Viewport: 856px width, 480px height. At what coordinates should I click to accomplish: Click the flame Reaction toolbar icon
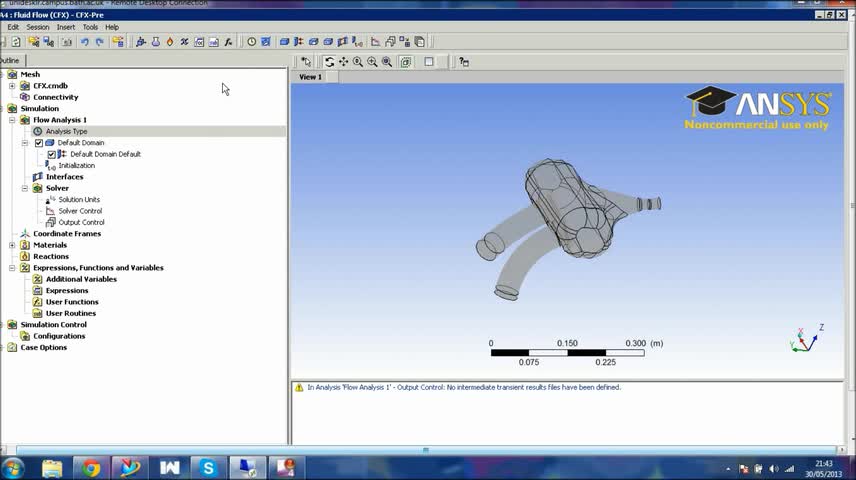[x=170, y=42]
